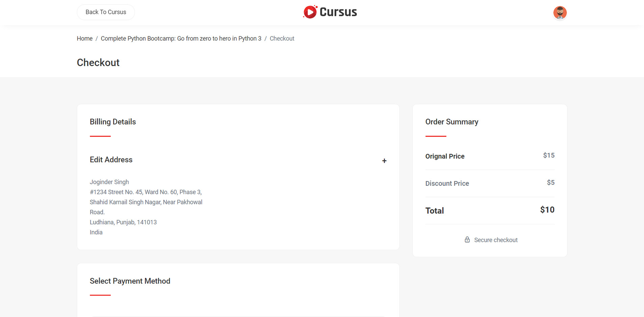Click the lock icon beside Secure checkout

pyautogui.click(x=467, y=240)
